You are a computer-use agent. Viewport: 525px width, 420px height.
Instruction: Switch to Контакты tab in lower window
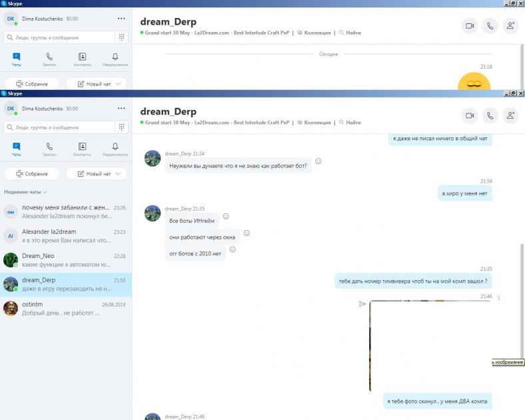pyautogui.click(x=82, y=149)
